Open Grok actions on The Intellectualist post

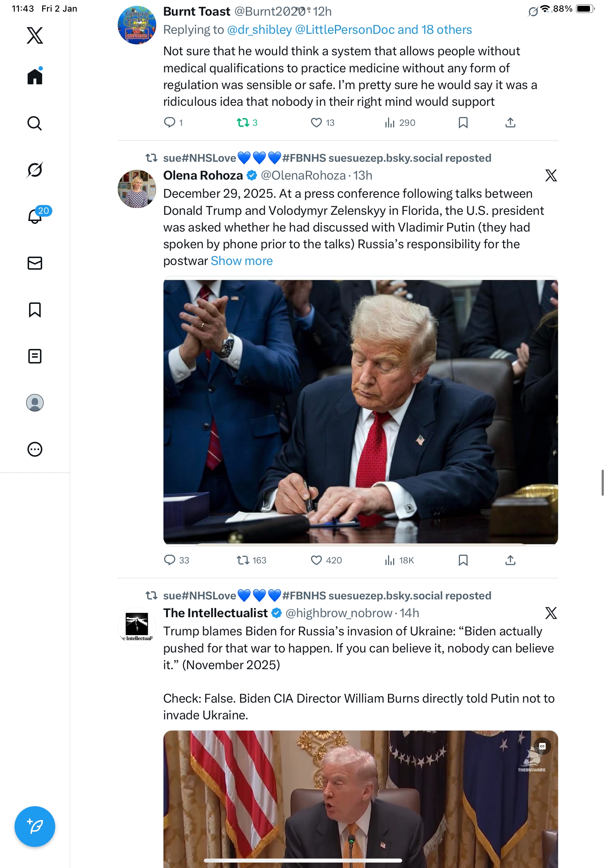click(551, 613)
